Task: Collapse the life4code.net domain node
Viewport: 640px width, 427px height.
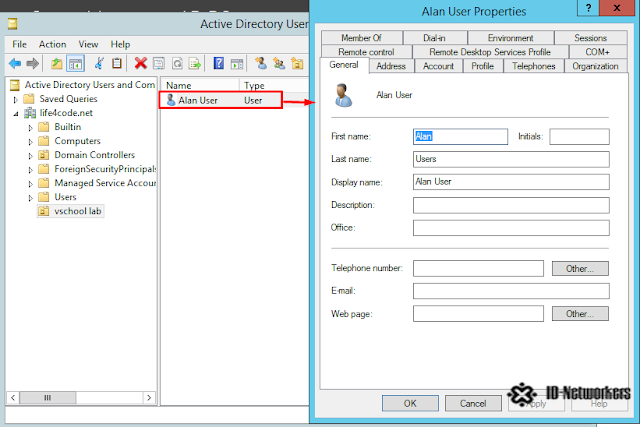Action: (x=16, y=113)
